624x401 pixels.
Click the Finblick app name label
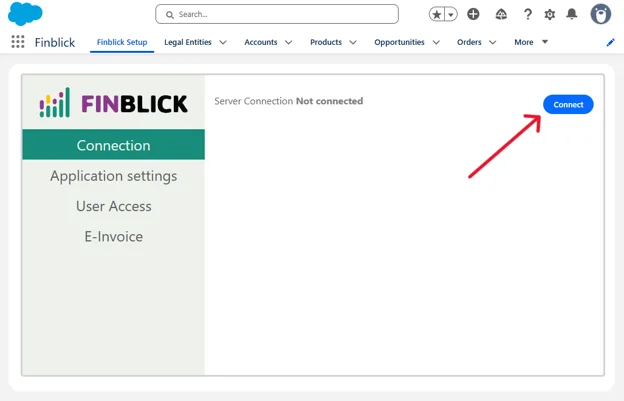(x=55, y=42)
